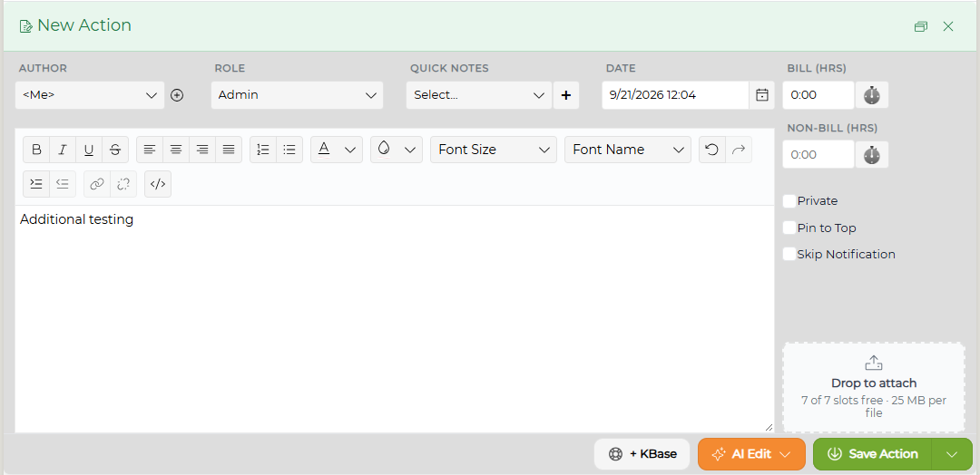980x475 pixels.
Task: Expand the Font Size dropdown
Action: [x=493, y=150]
